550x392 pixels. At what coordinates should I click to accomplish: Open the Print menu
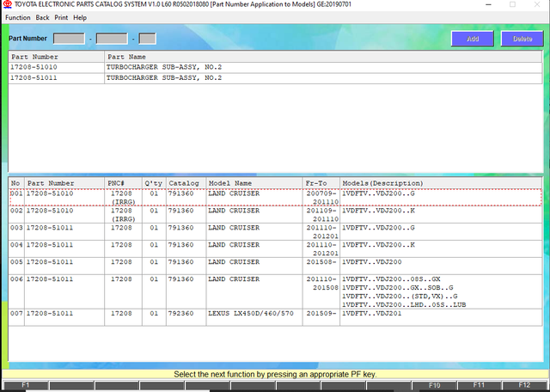pyautogui.click(x=61, y=17)
